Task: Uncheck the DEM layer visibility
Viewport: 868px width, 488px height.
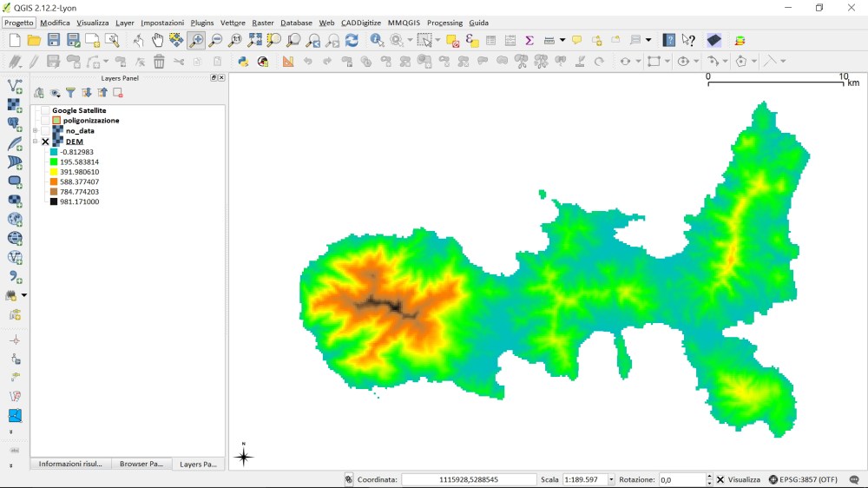Action: pos(45,142)
